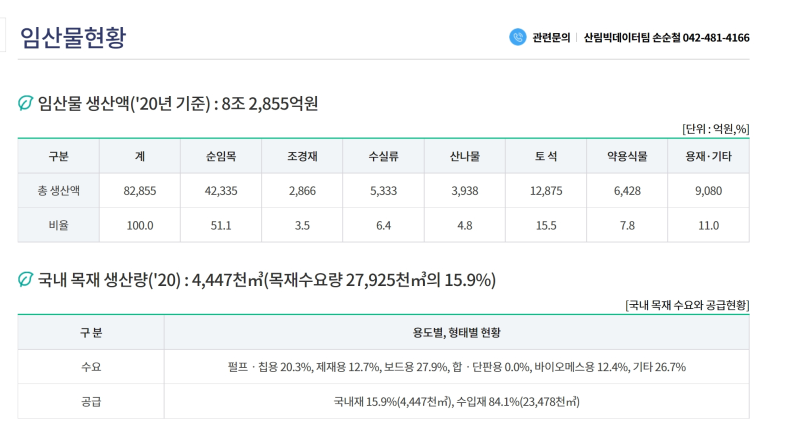800x428 pixels.
Task: Click the 산림빅데이터팀 손순철 phone contact text
Action: tap(666, 38)
